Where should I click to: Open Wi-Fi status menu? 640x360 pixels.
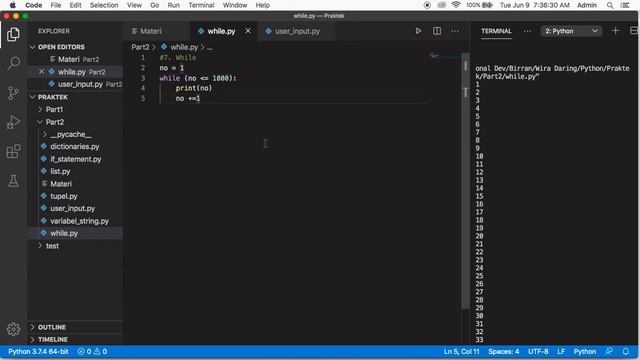(456, 5)
